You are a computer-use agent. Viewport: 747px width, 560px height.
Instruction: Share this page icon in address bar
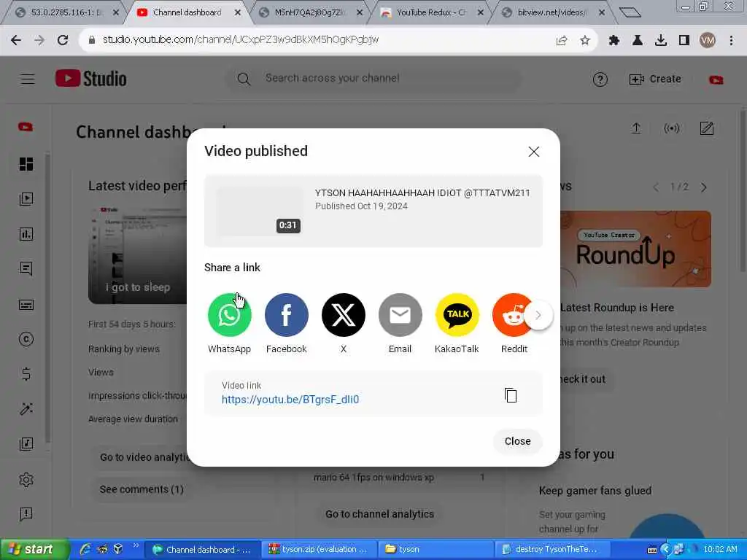pyautogui.click(x=562, y=41)
